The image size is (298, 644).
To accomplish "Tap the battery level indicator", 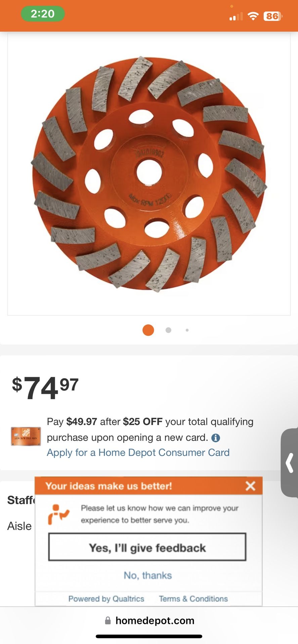I will point(273,16).
